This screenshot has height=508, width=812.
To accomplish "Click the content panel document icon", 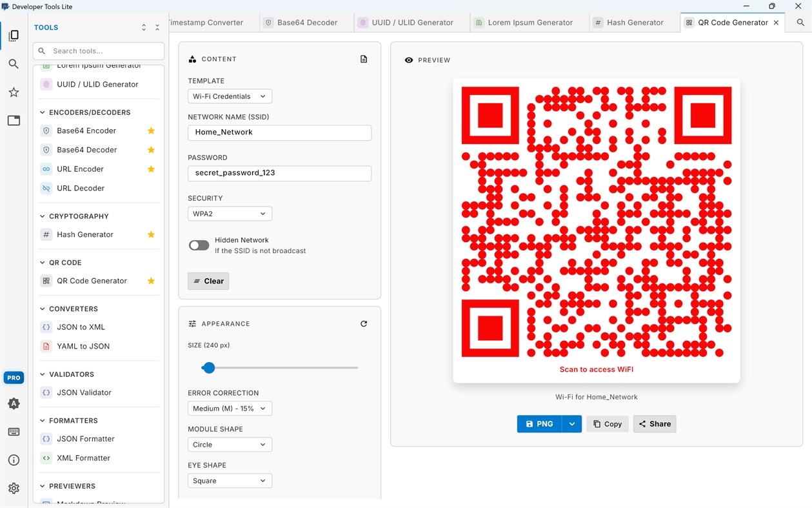I will [x=364, y=59].
